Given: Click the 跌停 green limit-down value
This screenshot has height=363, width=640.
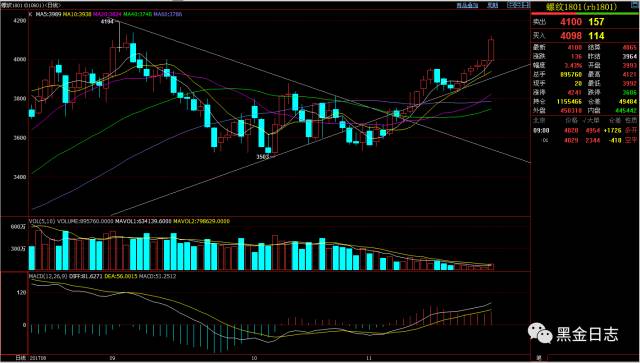Looking at the screenshot, I should (629, 92).
